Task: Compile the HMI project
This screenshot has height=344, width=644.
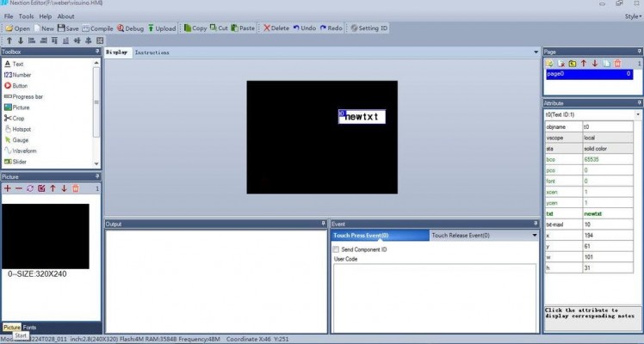Action: 97,28
